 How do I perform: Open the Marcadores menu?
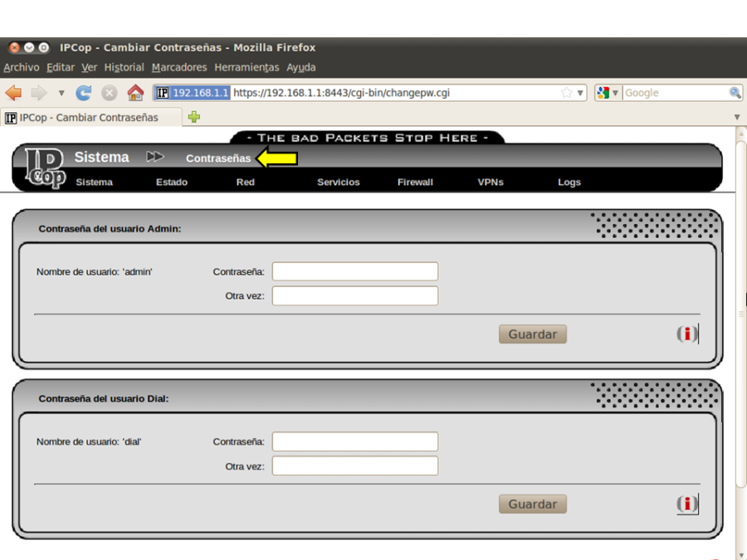[x=179, y=67]
